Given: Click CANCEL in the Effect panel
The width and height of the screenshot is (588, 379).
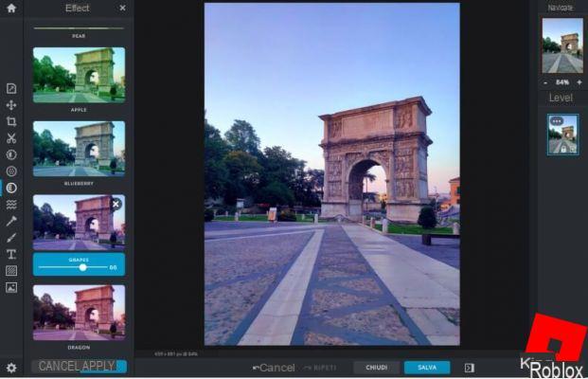Looking at the screenshot, I should click(x=60, y=367).
